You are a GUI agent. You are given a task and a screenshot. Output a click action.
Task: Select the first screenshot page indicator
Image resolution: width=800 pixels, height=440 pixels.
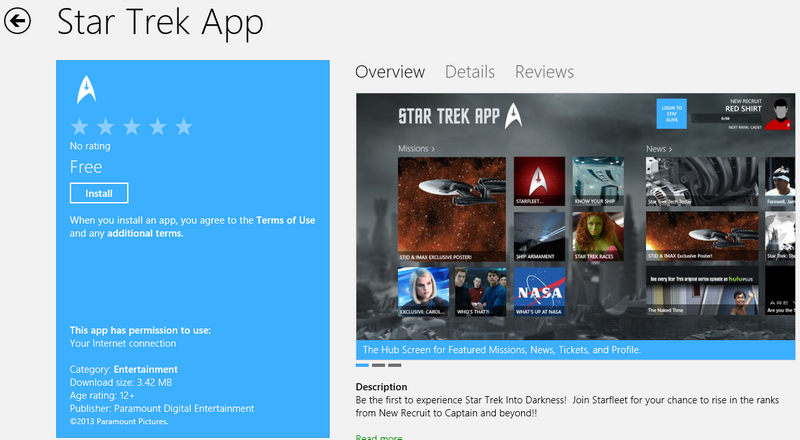[x=362, y=366]
